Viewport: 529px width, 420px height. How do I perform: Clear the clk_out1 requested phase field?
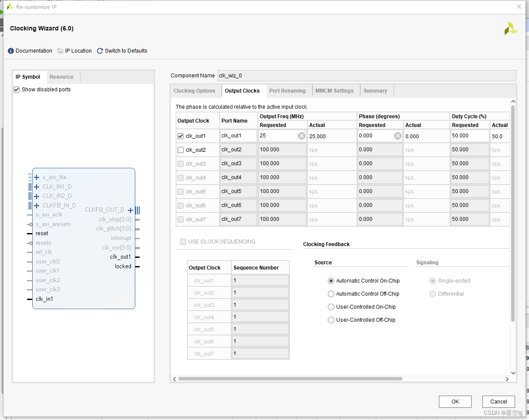[398, 136]
